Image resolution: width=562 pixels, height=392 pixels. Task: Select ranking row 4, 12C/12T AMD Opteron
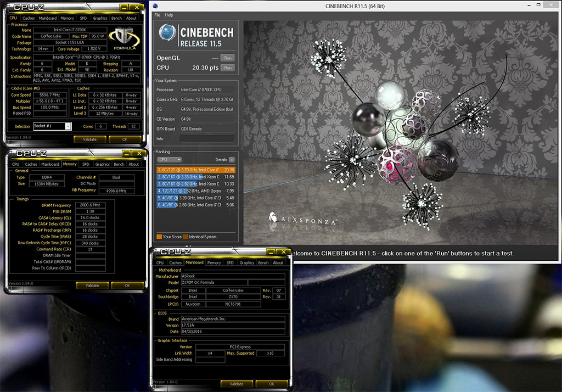tap(196, 191)
